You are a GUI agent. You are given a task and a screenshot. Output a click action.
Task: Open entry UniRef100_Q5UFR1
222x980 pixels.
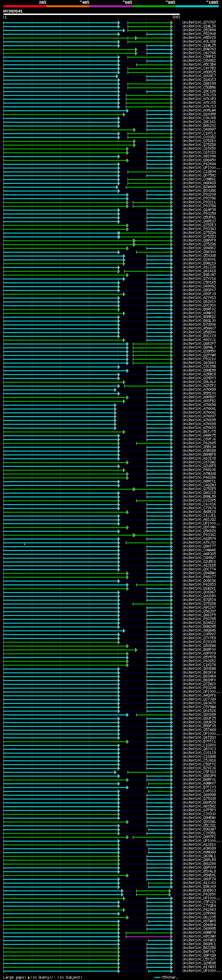199,218
